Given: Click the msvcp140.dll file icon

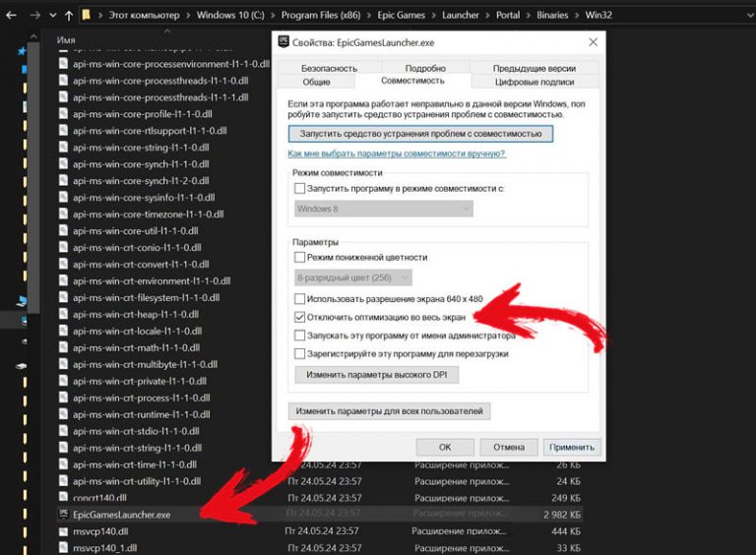Looking at the screenshot, I should coord(64,530).
